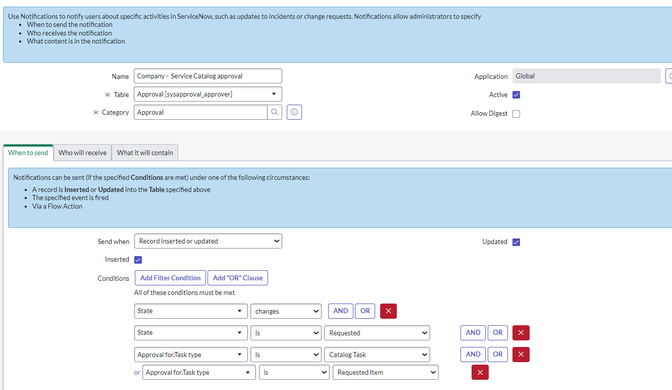Open operator dropdown in Requested Item row
Screen dimensions: 672x390
294,372
